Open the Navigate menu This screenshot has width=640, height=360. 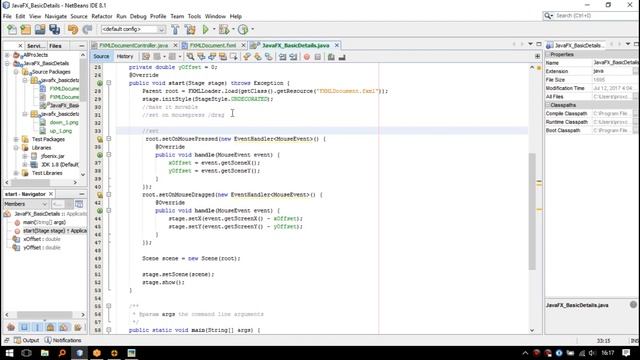pyautogui.click(x=56, y=16)
